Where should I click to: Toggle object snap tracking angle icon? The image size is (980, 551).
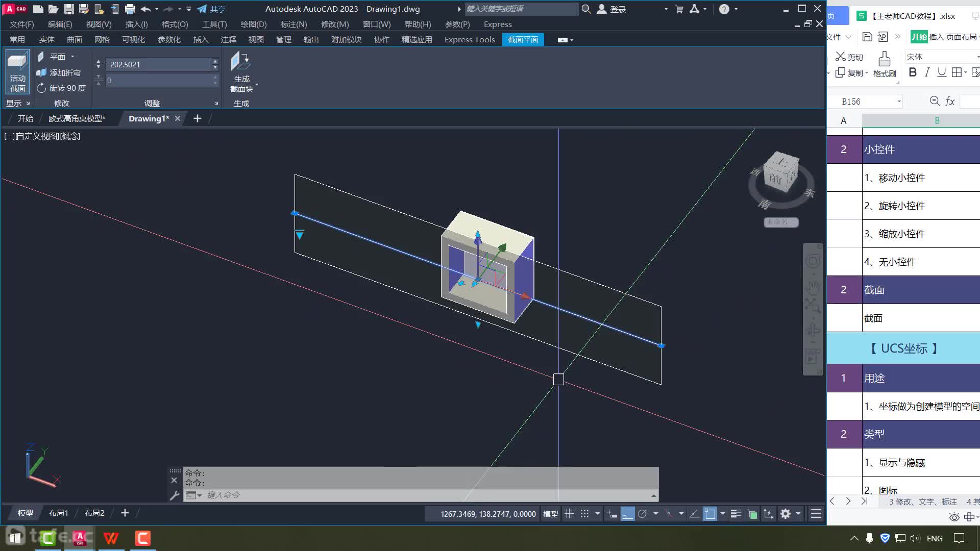[694, 514]
